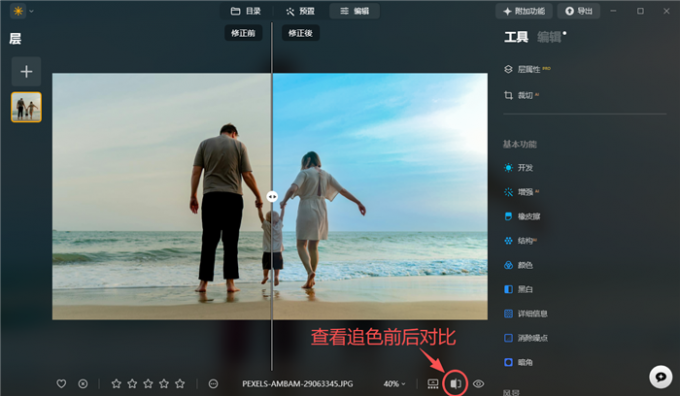Open the 40% zoom dropdown

[394, 384]
